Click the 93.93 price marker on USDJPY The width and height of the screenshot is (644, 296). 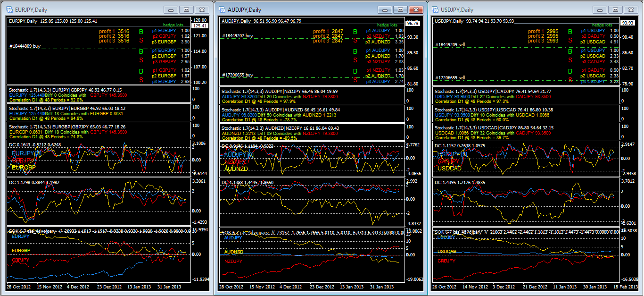tap(627, 23)
